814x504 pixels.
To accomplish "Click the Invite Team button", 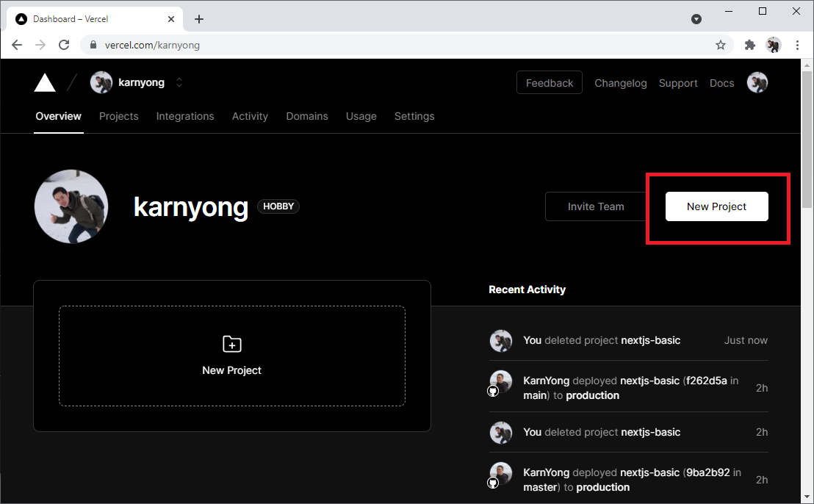I will pos(596,206).
